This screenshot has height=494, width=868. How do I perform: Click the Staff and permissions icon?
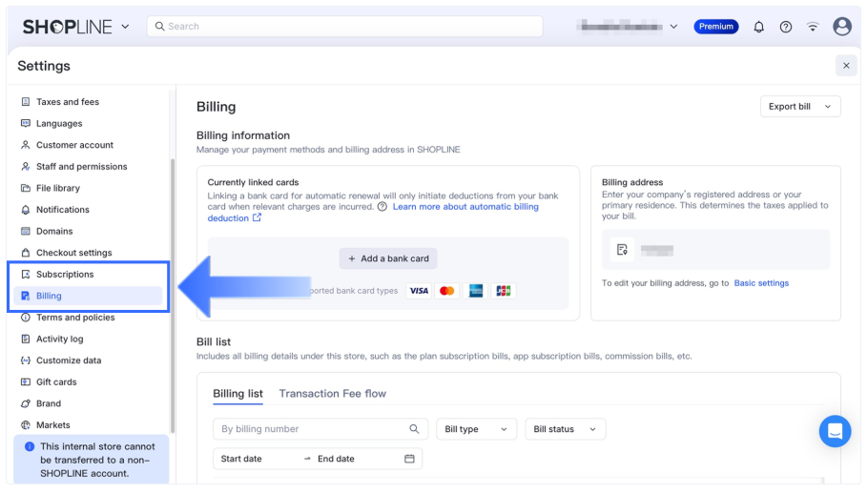pyautogui.click(x=26, y=167)
